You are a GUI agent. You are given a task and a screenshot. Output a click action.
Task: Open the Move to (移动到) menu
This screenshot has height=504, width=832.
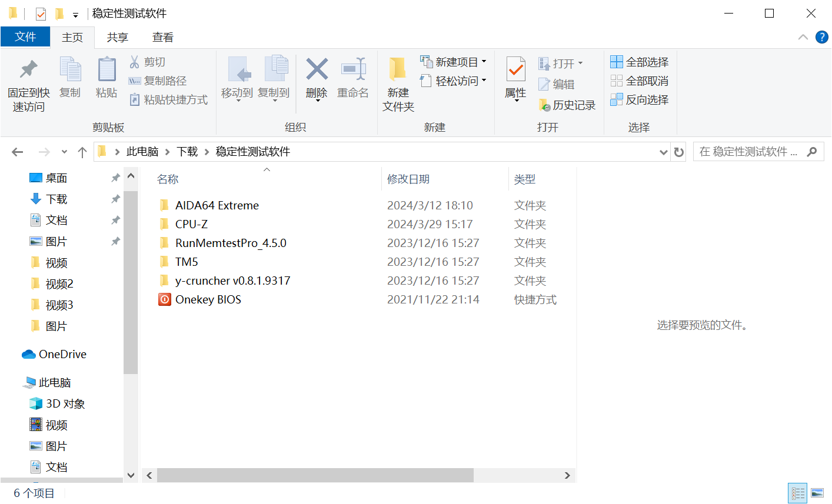pos(237,78)
